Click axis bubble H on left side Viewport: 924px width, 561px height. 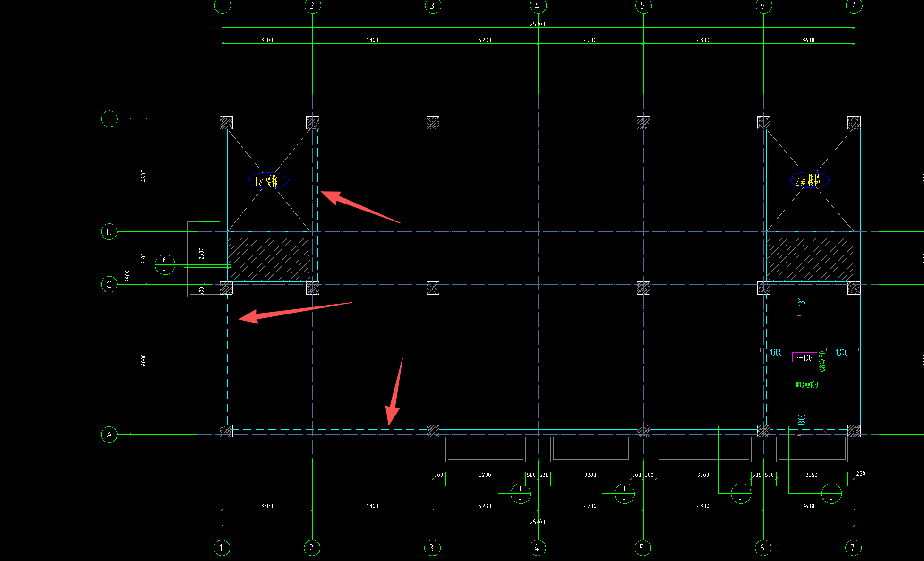pos(109,119)
